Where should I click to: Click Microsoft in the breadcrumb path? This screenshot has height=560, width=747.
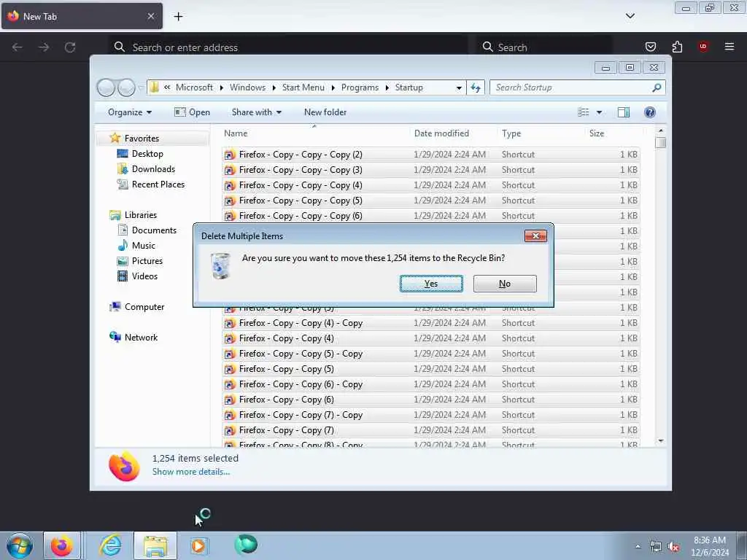(194, 87)
